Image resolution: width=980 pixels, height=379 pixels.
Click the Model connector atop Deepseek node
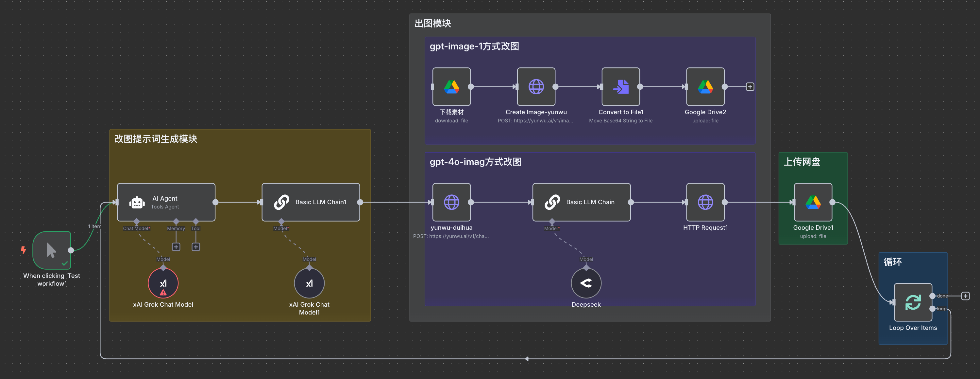(x=586, y=268)
